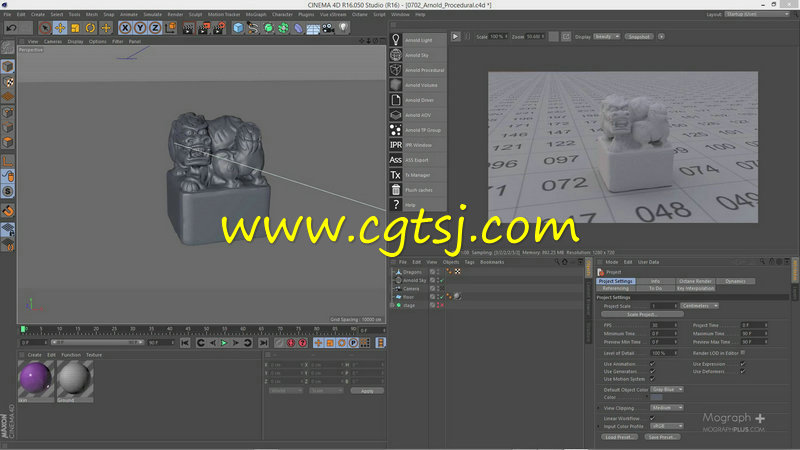Toggle stage object red X enable
The image size is (800, 450).
click(x=442, y=305)
